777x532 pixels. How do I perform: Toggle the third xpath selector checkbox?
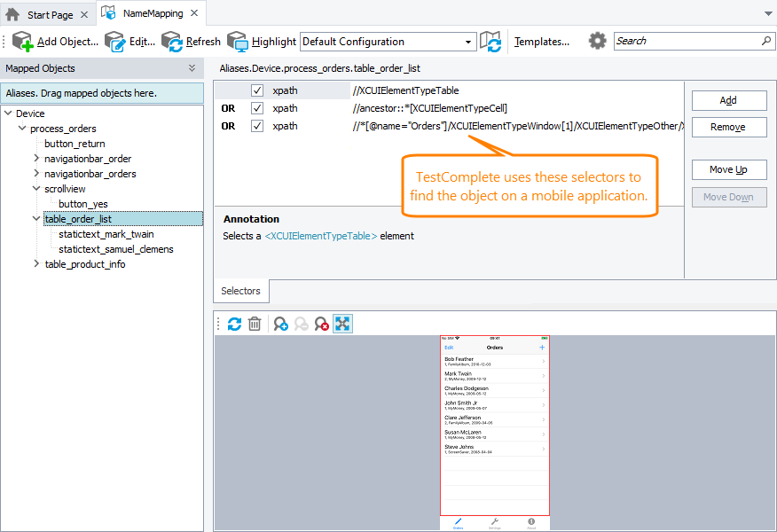(256, 126)
